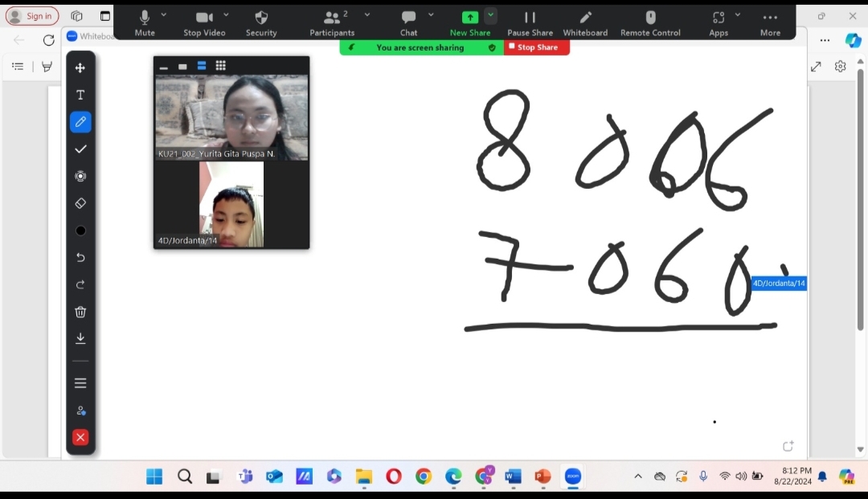Minimize the video panel view
Screen dimensions: 868x499
[x=163, y=67]
